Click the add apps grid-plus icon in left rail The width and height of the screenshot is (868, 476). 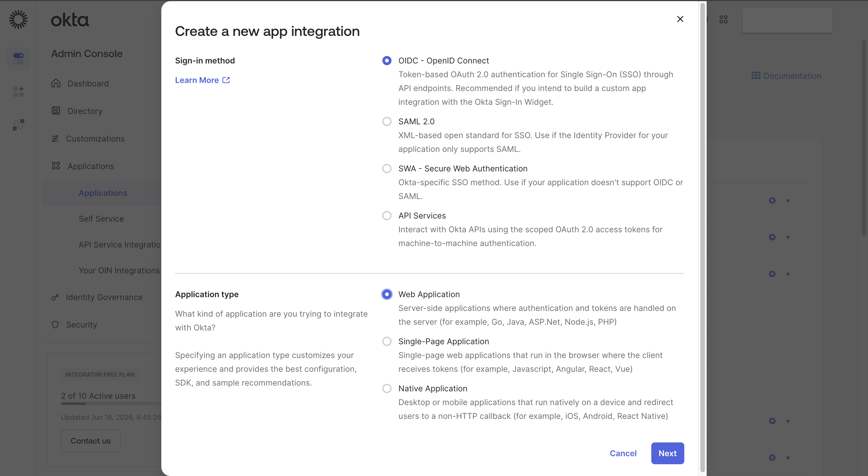(18, 91)
